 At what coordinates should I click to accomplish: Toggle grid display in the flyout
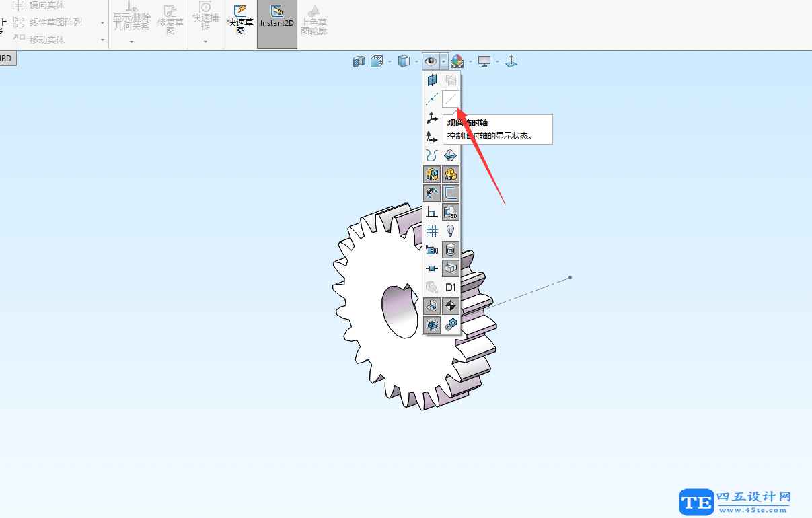(431, 230)
